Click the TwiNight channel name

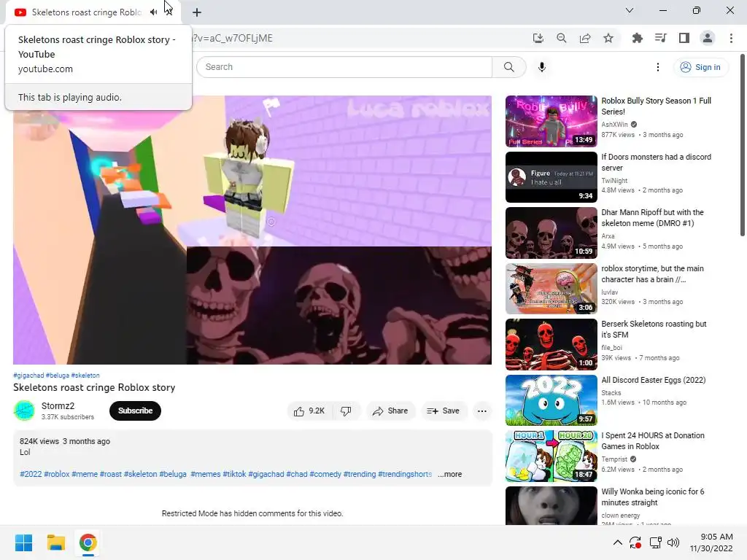pos(614,181)
